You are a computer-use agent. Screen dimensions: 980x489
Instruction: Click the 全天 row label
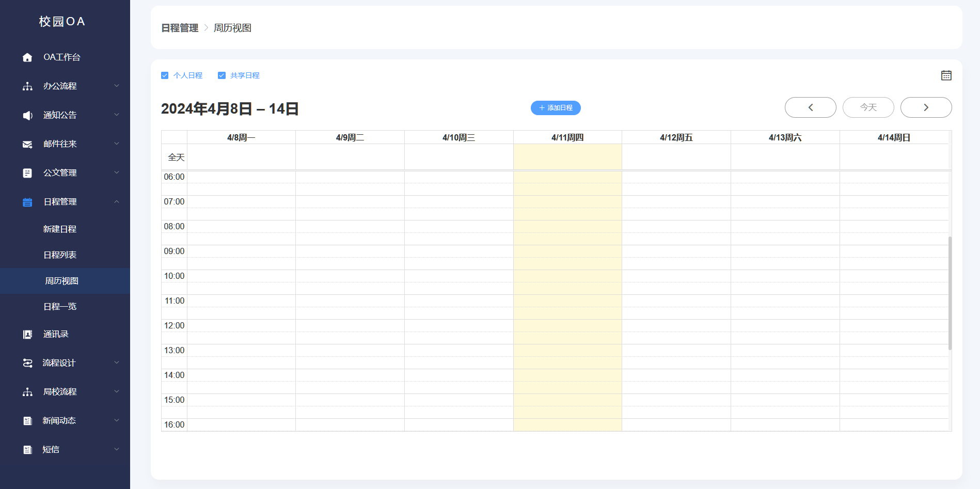coord(176,157)
